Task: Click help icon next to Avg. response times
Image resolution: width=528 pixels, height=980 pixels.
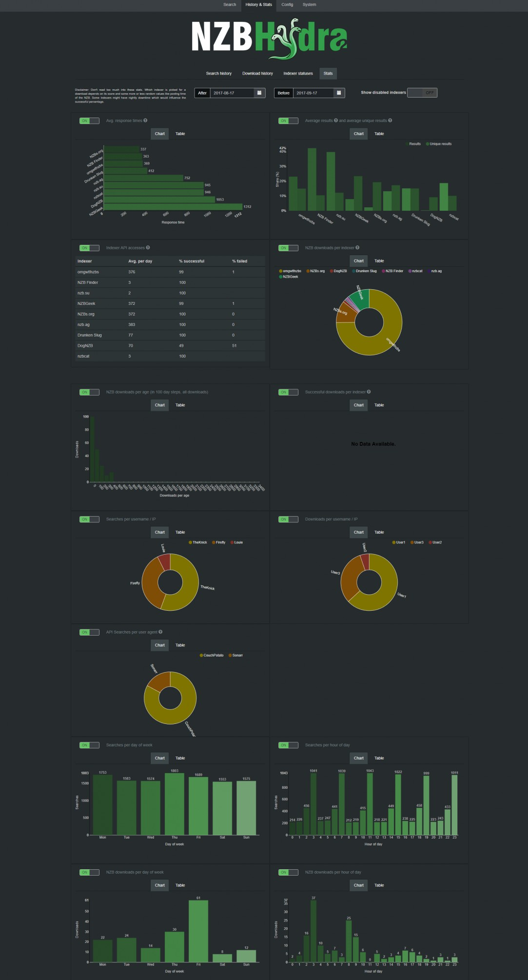Action: 145,120
